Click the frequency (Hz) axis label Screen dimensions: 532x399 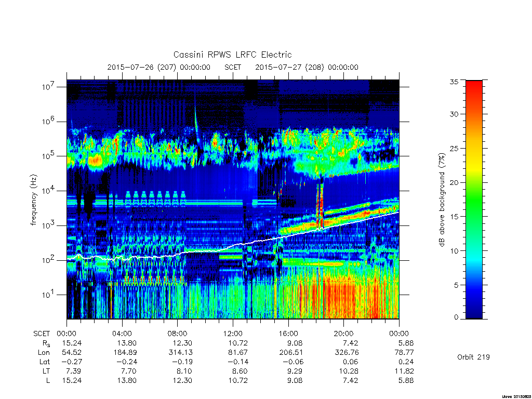click(x=34, y=200)
